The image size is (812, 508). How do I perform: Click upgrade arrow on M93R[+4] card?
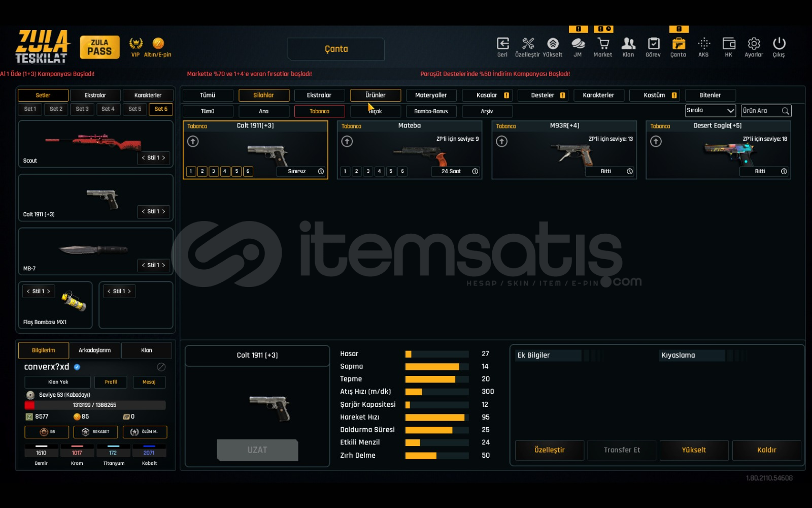501,141
